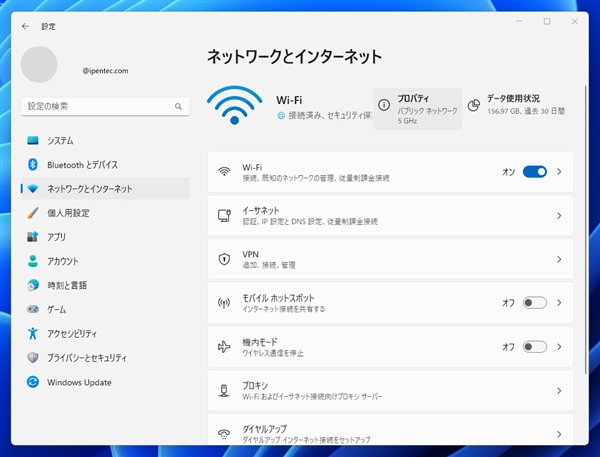600x457 pixels.
Task: Open ダイヤルアップ row chevron
Action: click(559, 434)
